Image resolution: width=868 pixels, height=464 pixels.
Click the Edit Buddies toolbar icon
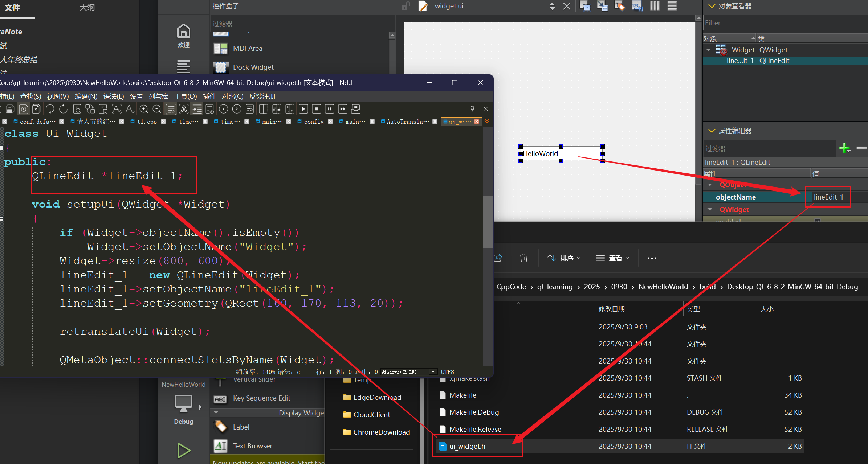619,6
